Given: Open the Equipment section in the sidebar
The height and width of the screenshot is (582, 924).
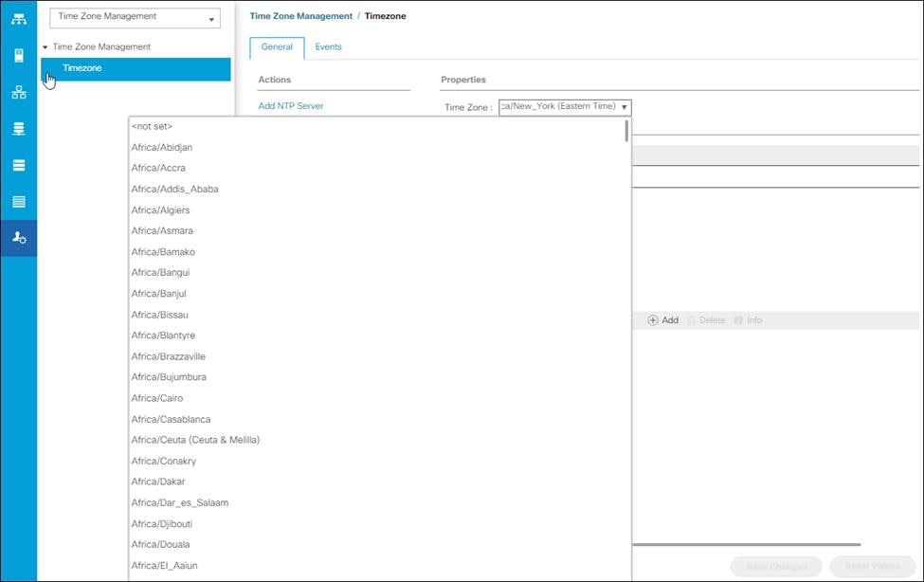Looking at the screenshot, I should click(x=18, y=18).
